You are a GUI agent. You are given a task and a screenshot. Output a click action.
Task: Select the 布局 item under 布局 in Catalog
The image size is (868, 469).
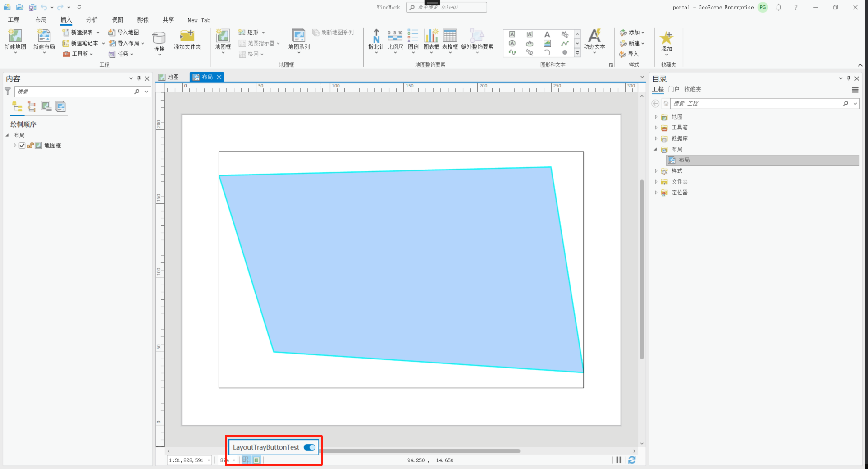763,160
